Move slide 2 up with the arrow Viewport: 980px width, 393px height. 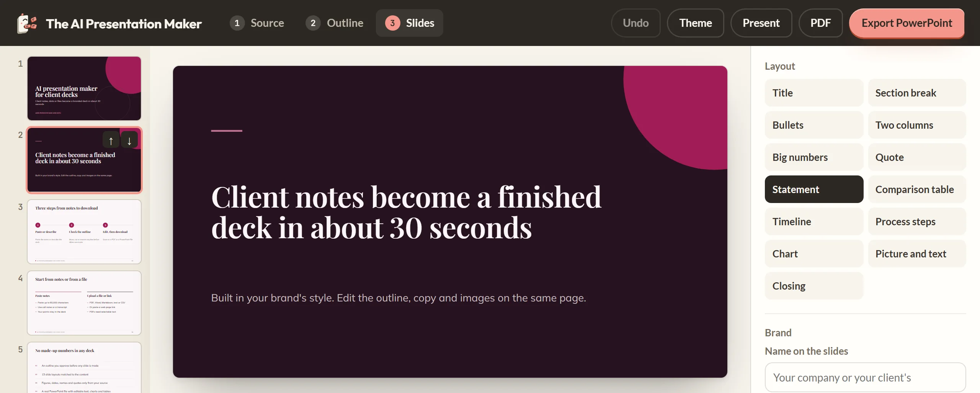pyautogui.click(x=111, y=140)
